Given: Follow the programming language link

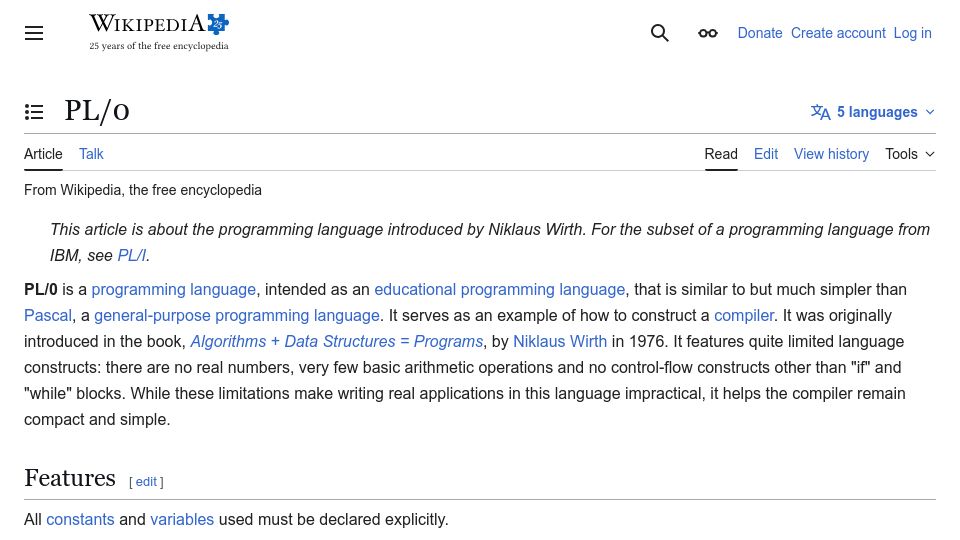Looking at the screenshot, I should tap(174, 290).
